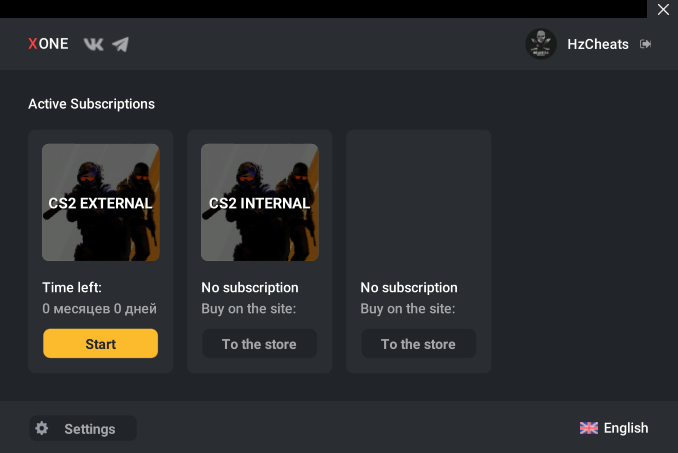Select the CS2 EXTERNAL thumbnail
The height and width of the screenshot is (453, 678).
(101, 202)
